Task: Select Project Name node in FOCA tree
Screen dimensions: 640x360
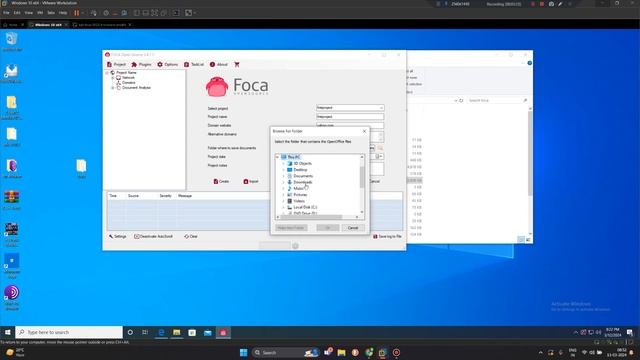Action: click(126, 73)
